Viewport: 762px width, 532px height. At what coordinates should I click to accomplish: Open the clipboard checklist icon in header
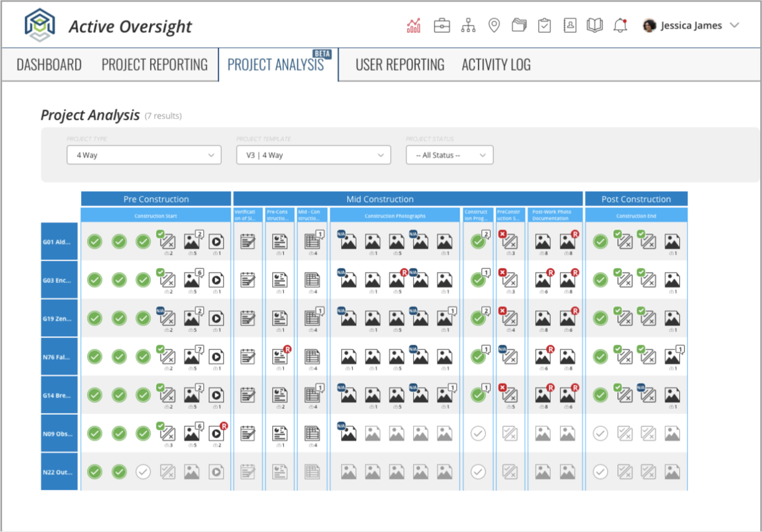pos(544,25)
